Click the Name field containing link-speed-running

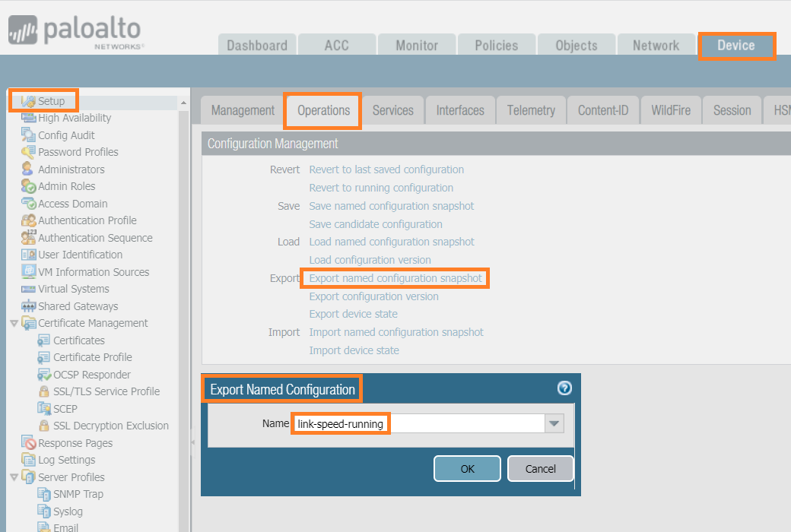pyautogui.click(x=419, y=423)
